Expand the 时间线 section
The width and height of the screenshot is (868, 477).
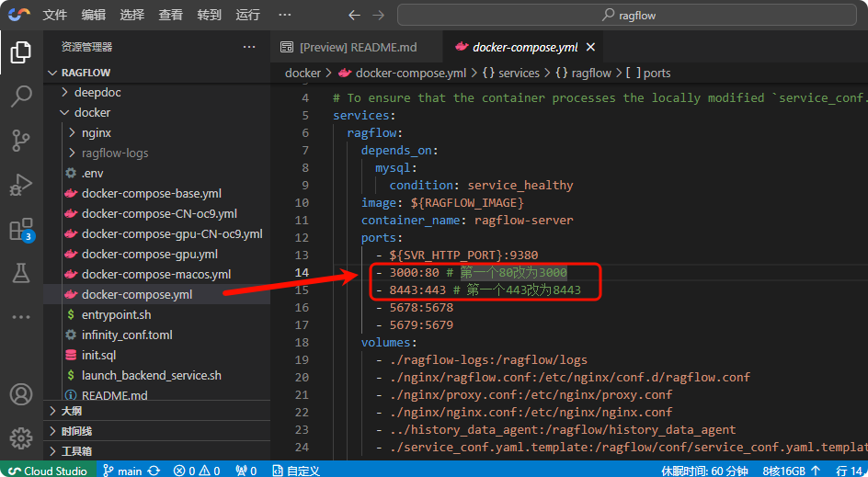[x=76, y=431]
